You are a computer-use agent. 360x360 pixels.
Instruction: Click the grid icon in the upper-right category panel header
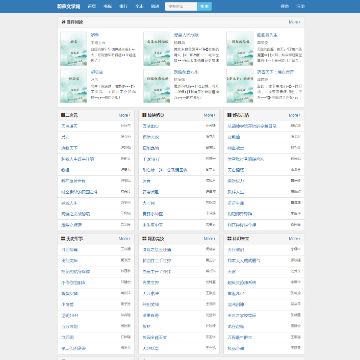(x=229, y=115)
